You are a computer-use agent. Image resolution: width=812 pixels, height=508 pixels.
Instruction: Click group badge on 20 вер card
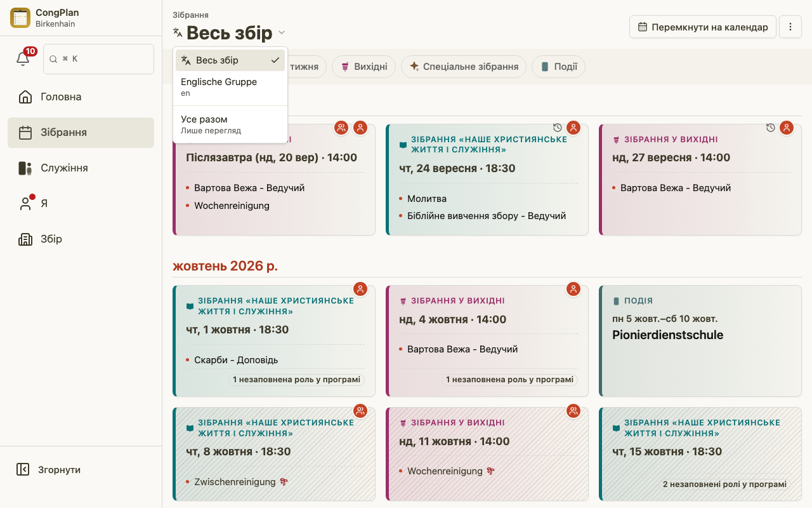pos(341,128)
